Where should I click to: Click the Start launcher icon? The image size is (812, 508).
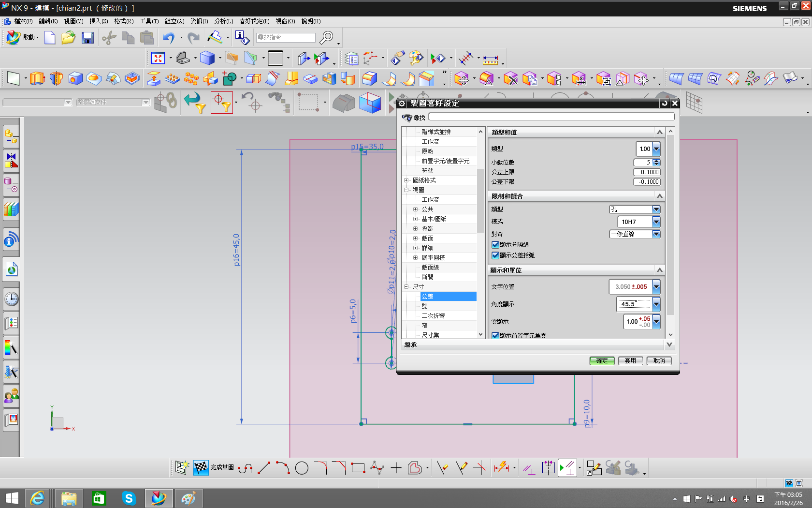tap(12, 498)
